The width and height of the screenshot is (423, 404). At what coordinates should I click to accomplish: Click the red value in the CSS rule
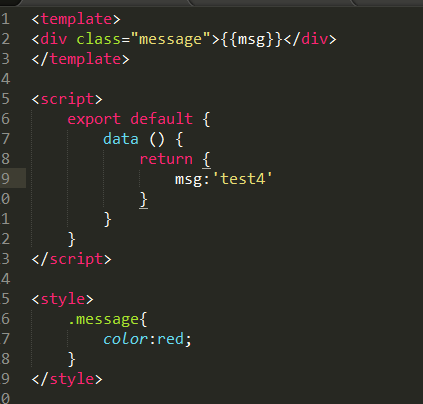tap(170, 339)
